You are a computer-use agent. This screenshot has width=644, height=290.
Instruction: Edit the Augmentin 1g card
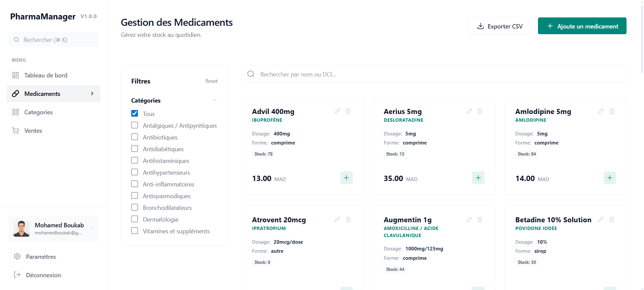click(469, 220)
